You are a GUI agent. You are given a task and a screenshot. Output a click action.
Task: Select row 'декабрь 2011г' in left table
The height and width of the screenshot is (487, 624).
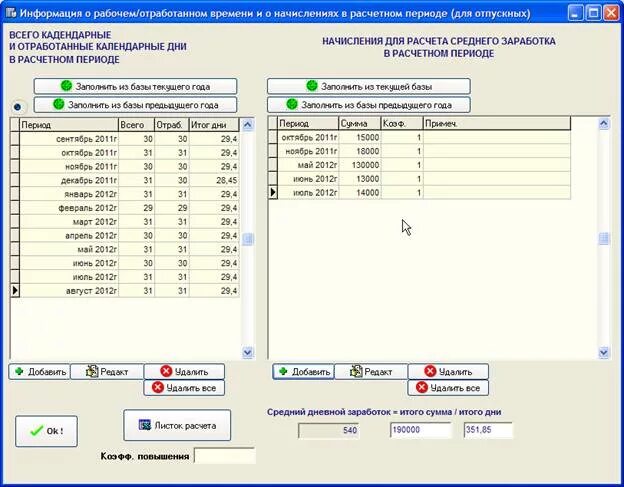pos(125,180)
